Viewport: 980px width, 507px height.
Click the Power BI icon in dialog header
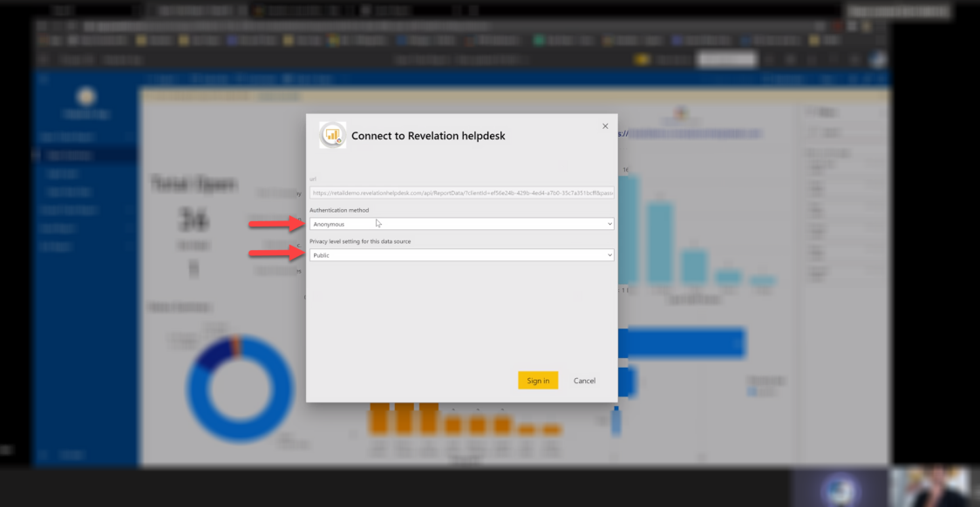click(x=332, y=135)
